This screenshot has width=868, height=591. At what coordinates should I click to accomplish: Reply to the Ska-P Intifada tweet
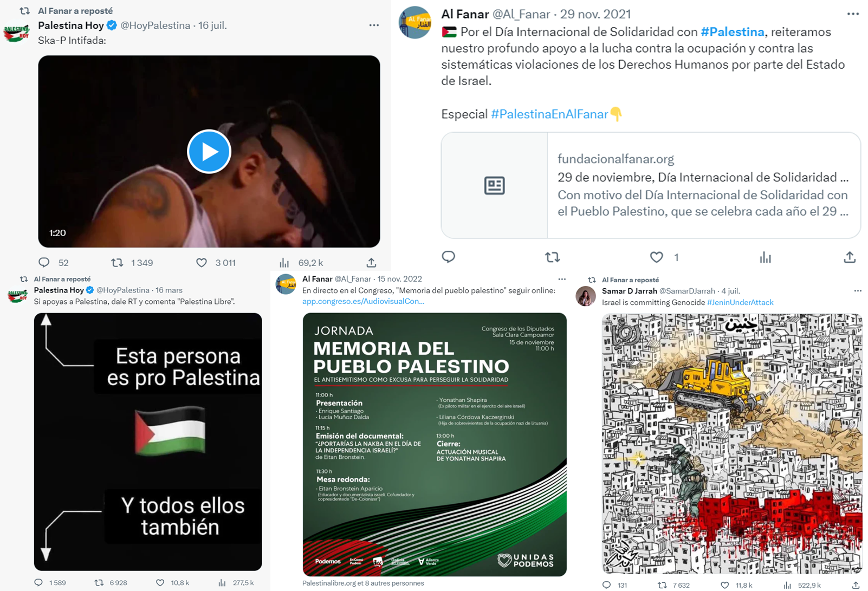click(x=44, y=263)
